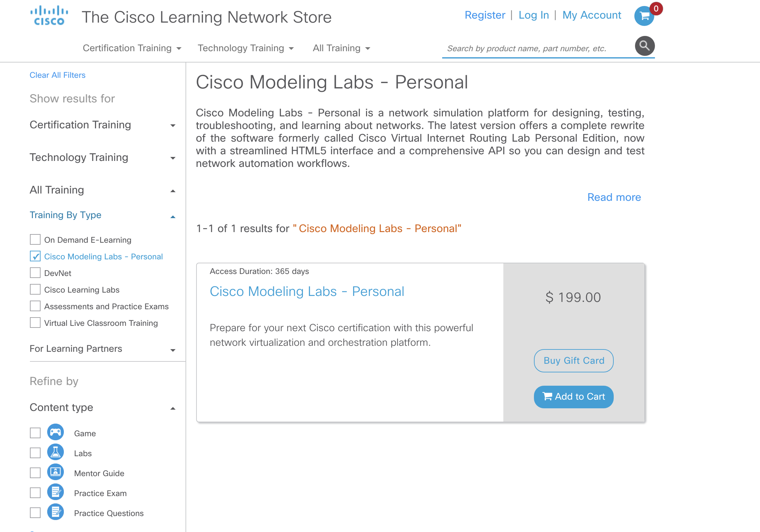
Task: Expand the Certification Training filter section
Action: click(173, 125)
